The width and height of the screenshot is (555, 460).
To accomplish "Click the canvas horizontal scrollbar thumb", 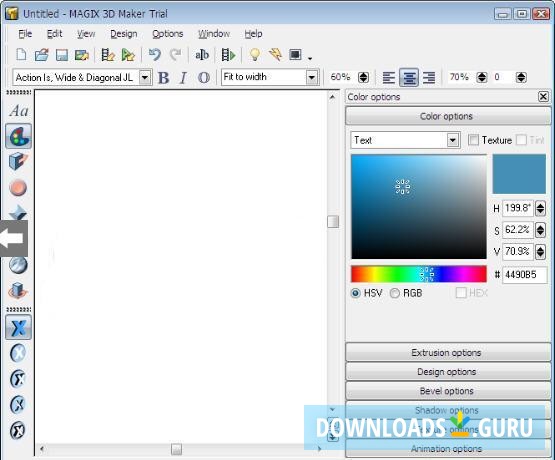I will click(x=176, y=449).
